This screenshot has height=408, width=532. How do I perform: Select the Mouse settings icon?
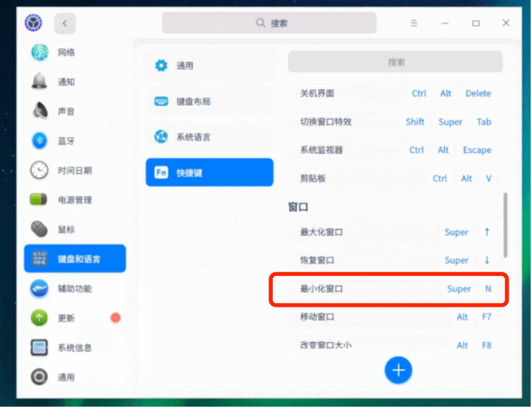(x=40, y=229)
